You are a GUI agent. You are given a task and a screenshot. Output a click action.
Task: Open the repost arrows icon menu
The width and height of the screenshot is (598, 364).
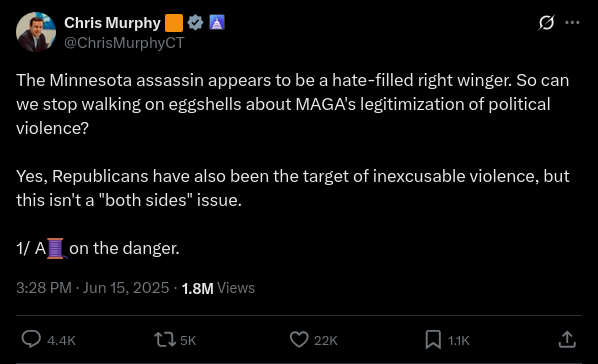165,340
